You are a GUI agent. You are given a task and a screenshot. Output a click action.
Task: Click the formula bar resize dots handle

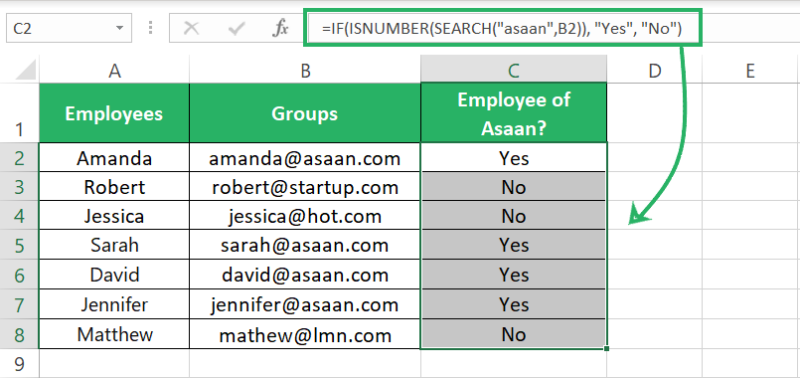(x=150, y=28)
